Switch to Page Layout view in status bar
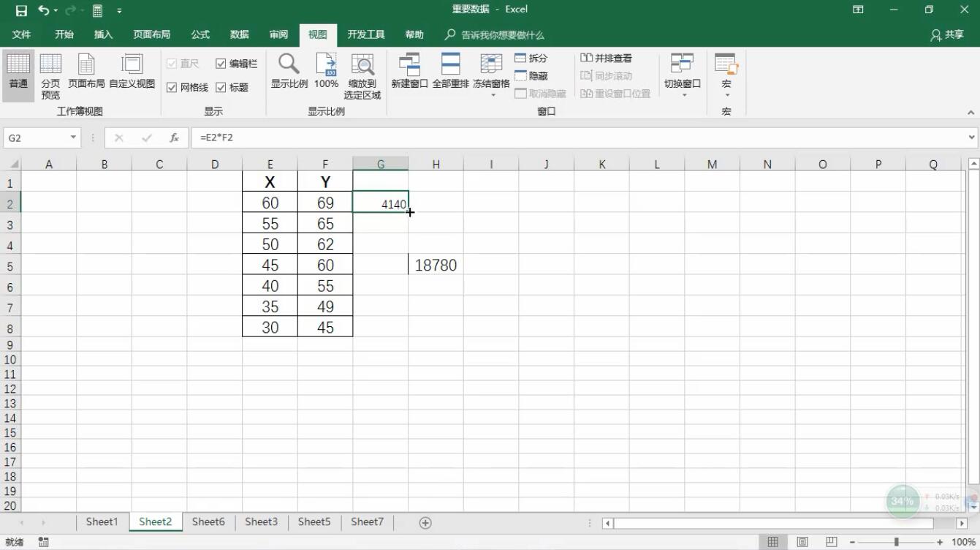 (x=802, y=542)
